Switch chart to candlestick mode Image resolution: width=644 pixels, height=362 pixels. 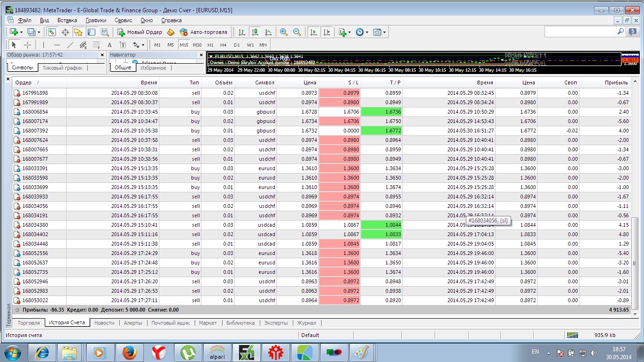point(255,32)
